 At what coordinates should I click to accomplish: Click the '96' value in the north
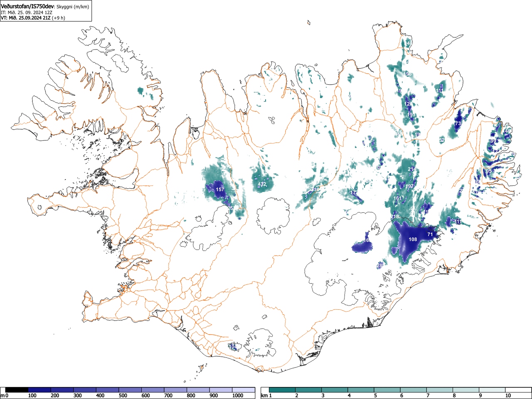coord(409,74)
